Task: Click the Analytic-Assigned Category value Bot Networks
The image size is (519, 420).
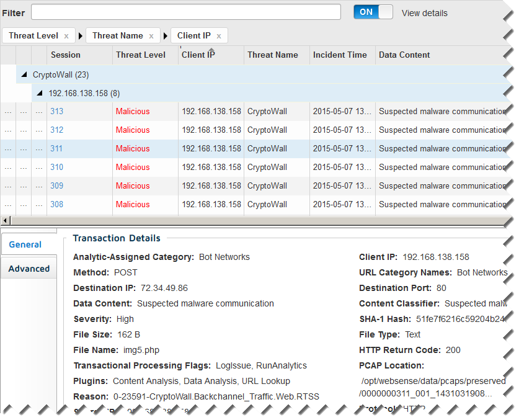Action: [x=224, y=257]
